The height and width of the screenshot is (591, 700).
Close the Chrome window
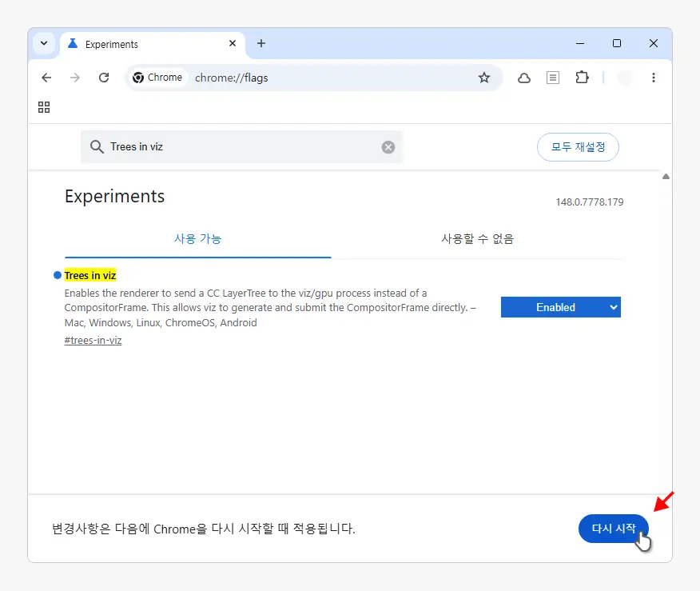coord(654,43)
